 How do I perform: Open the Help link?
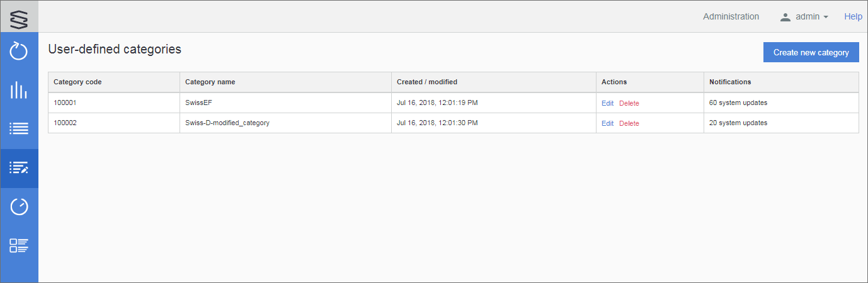853,17
